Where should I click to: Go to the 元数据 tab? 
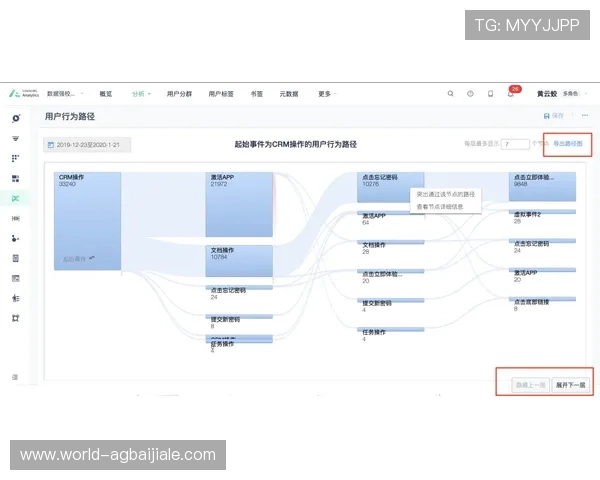(289, 93)
